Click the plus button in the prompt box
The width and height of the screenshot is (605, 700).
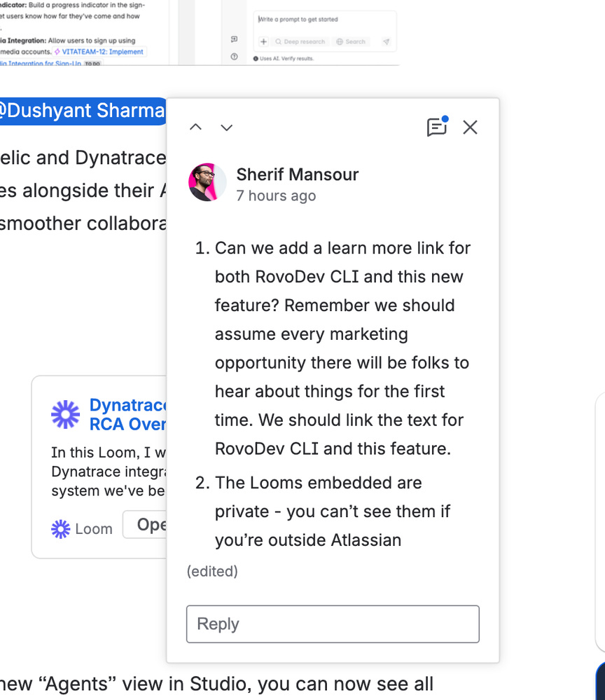(x=264, y=41)
